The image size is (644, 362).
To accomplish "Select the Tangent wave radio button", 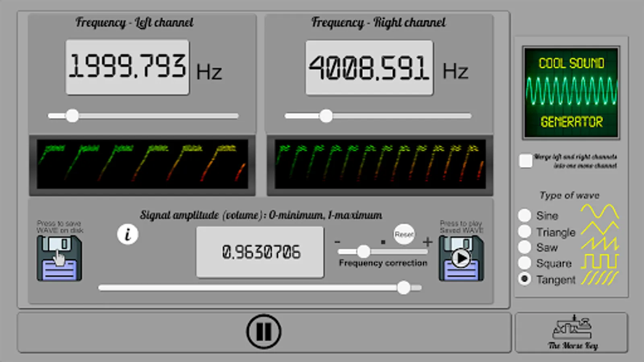I will 524,278.
